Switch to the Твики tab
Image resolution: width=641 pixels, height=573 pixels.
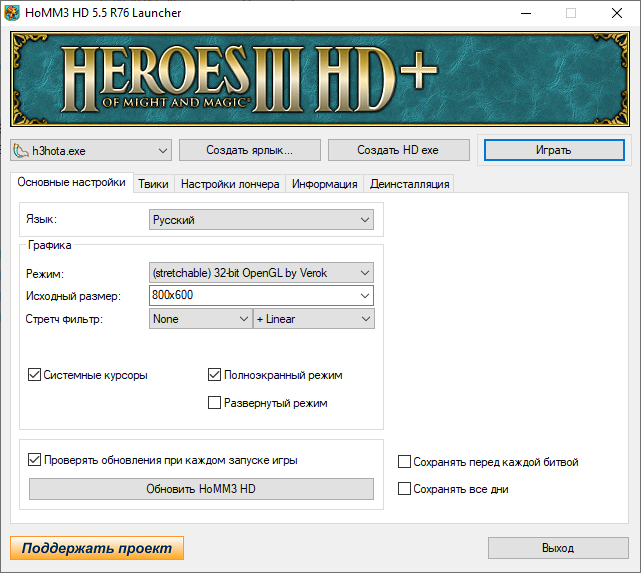(x=153, y=184)
